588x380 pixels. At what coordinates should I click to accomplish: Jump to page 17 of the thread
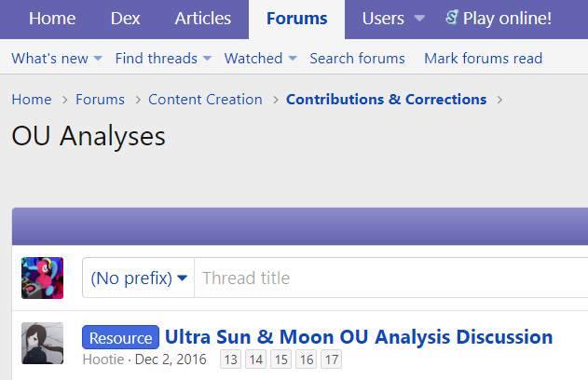pyautogui.click(x=332, y=360)
